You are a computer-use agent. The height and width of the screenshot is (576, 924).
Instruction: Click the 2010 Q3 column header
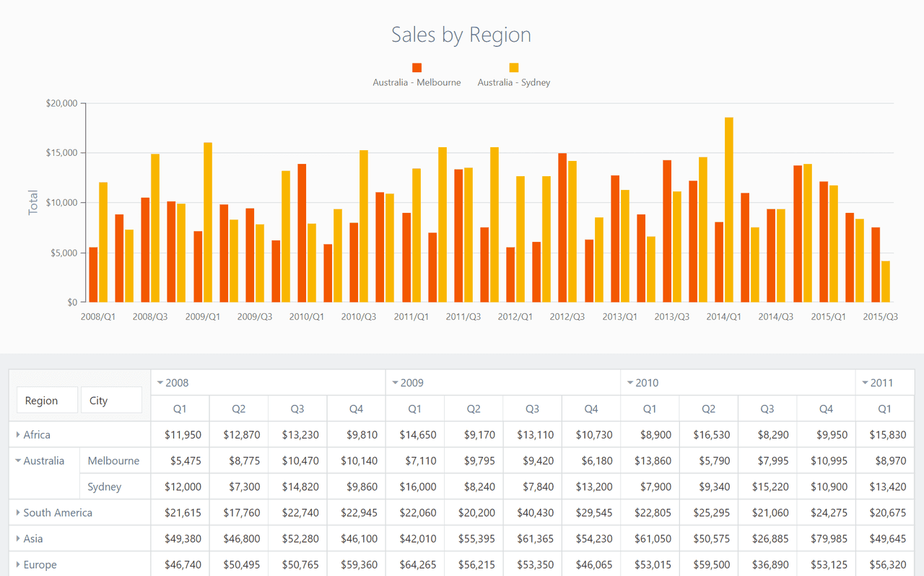pos(767,409)
